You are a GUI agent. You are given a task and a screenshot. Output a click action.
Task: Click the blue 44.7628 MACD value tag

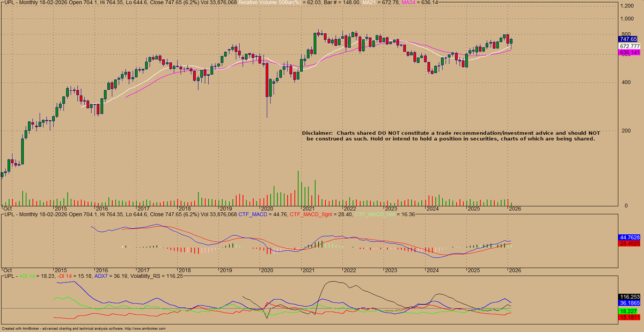click(628, 237)
